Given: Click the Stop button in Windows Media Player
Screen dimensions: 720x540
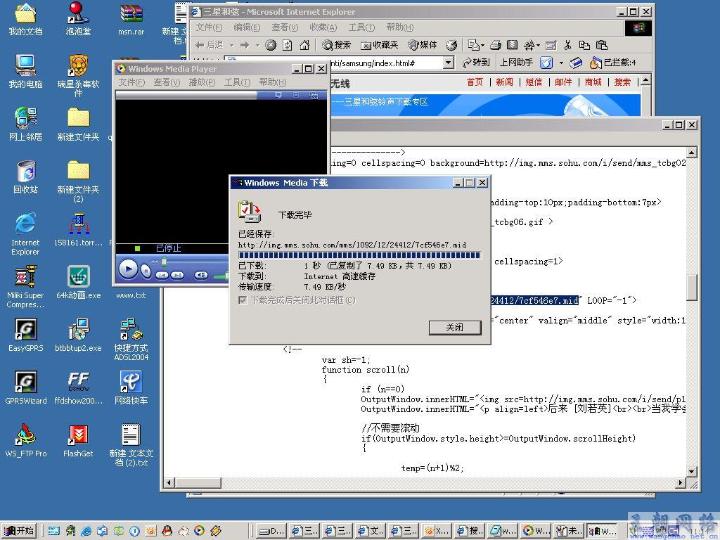Looking at the screenshot, I should (x=146, y=271).
